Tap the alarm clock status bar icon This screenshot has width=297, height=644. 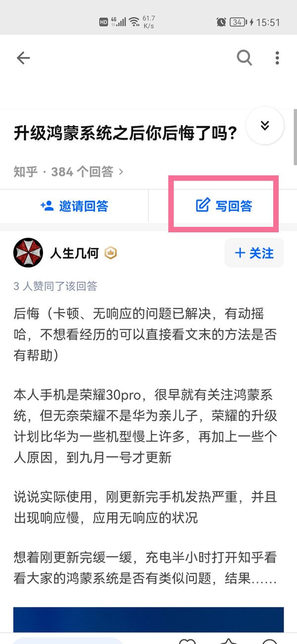tap(221, 22)
